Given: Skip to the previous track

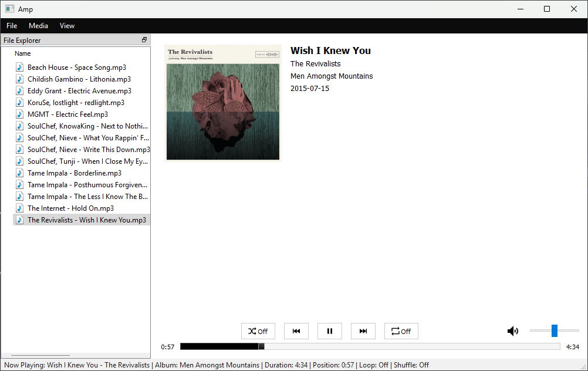Looking at the screenshot, I should (296, 331).
